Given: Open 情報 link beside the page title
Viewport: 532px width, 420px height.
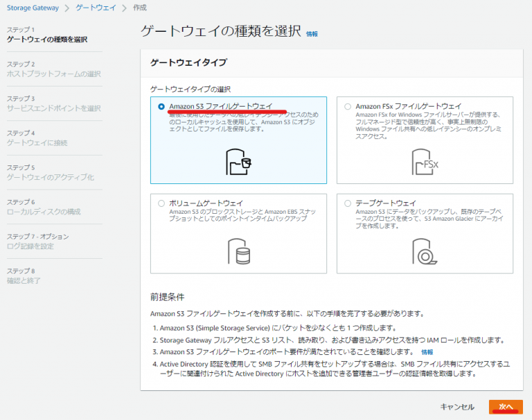Looking at the screenshot, I should point(312,34).
